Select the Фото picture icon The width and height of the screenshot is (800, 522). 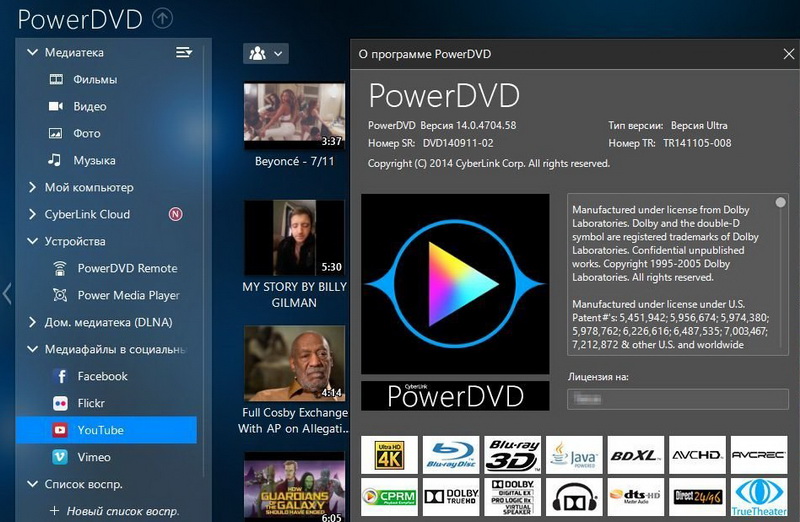point(55,133)
